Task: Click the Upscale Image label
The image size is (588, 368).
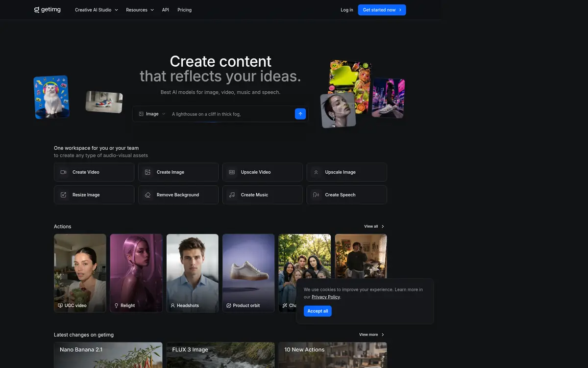Action: (341, 172)
